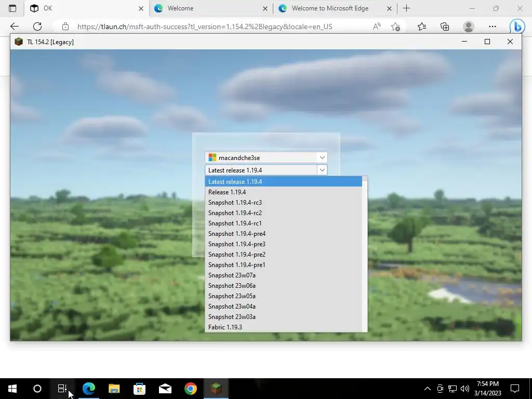Close the TL 154.2 launcher window
The height and width of the screenshot is (399, 532).
510,42
